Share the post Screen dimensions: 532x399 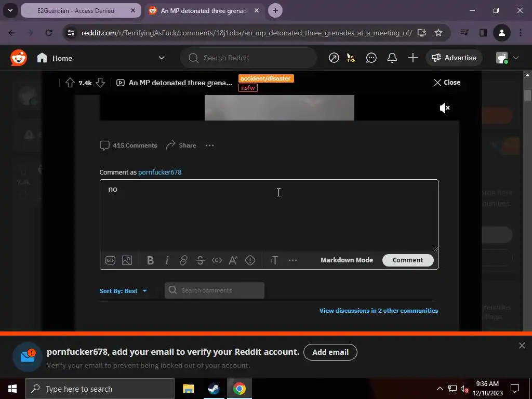[x=181, y=145]
